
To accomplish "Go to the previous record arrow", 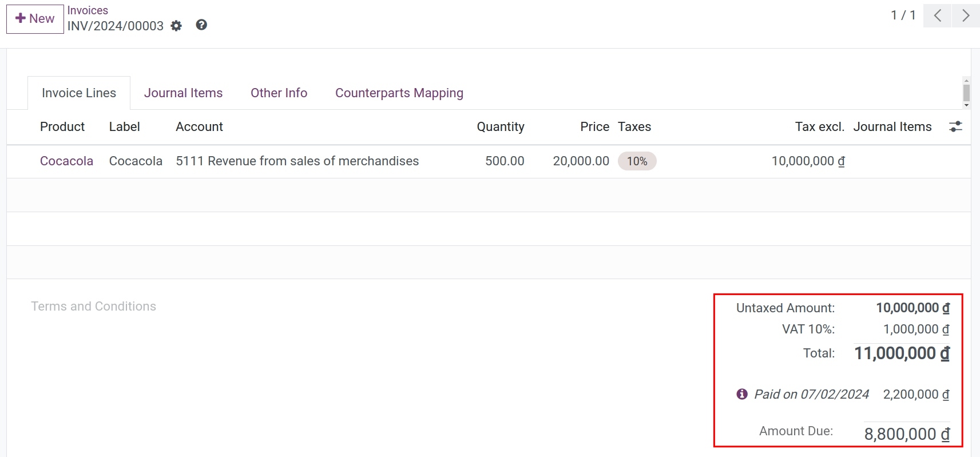I will click(x=938, y=15).
